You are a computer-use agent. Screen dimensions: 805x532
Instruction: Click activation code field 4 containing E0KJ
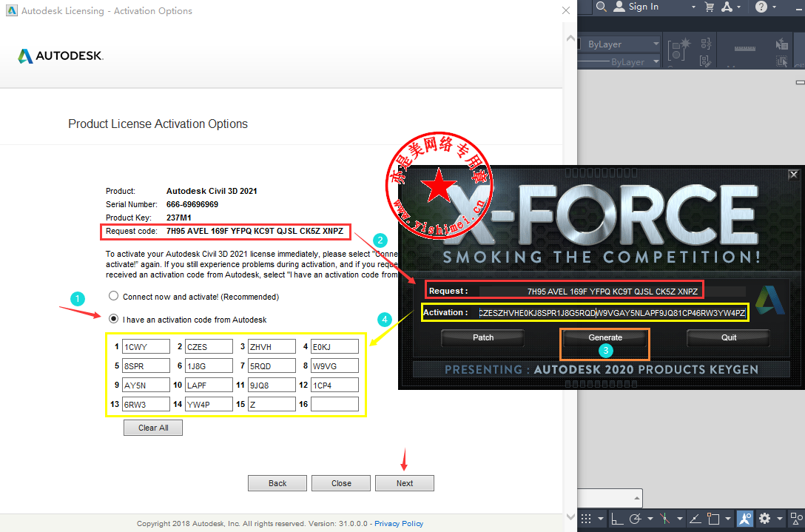click(334, 346)
